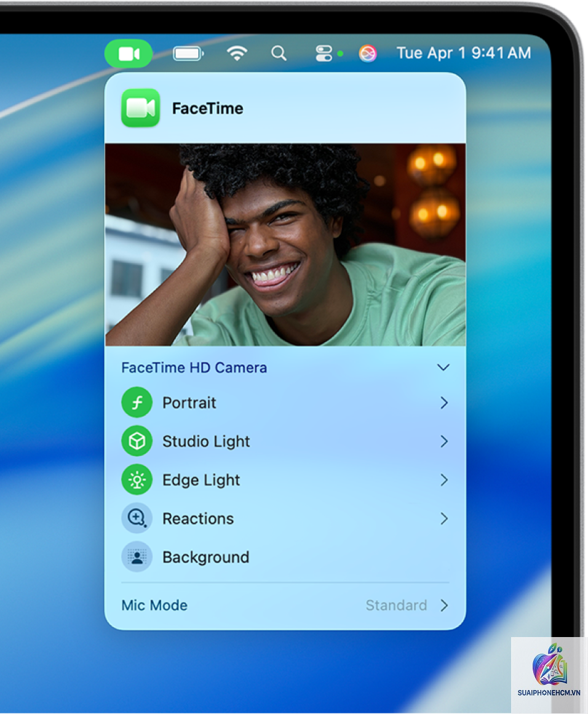Click the green video camera menu bar icon

pos(129,54)
